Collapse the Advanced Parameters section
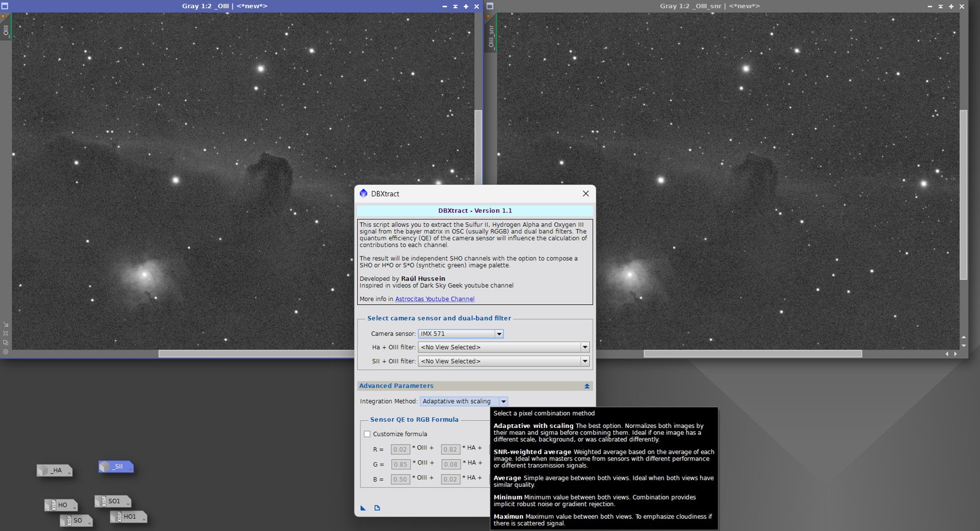This screenshot has height=531, width=980. pos(587,386)
